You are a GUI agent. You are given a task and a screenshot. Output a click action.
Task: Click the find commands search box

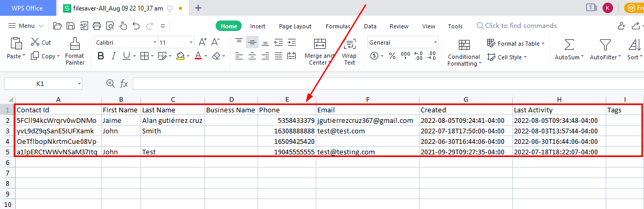517,26
